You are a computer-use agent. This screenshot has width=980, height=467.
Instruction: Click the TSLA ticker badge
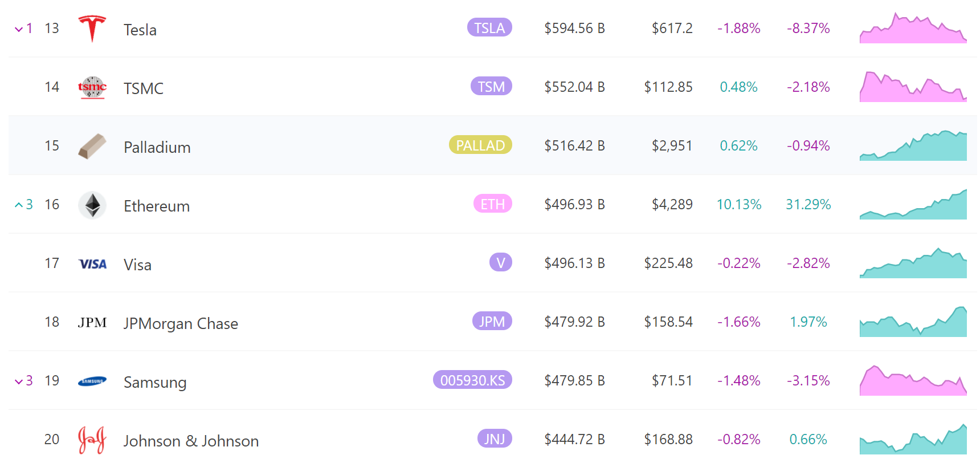click(x=489, y=28)
